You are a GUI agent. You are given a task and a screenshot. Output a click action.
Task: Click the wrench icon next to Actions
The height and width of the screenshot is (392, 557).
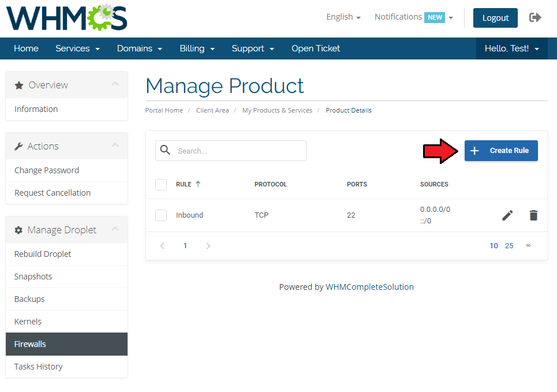[18, 147]
